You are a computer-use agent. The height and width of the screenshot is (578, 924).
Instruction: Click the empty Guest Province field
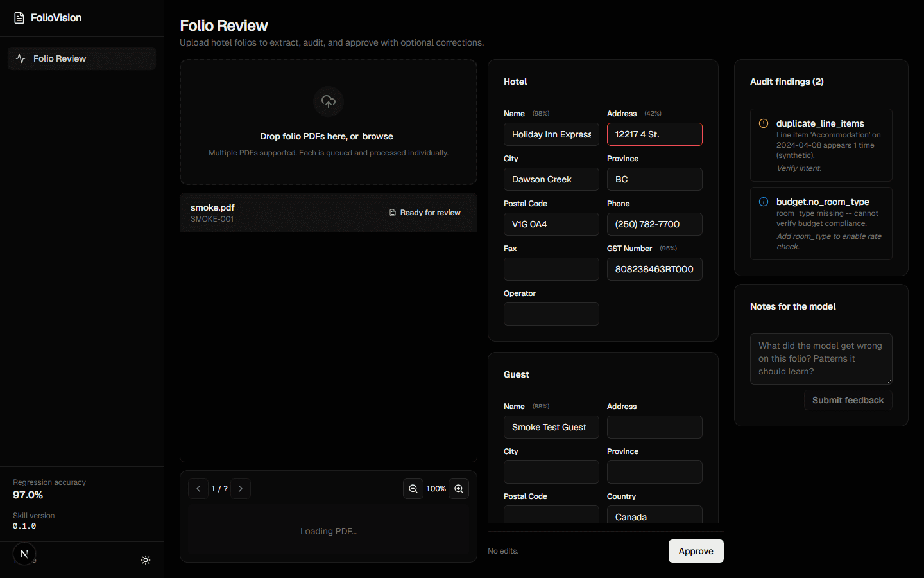tap(654, 472)
